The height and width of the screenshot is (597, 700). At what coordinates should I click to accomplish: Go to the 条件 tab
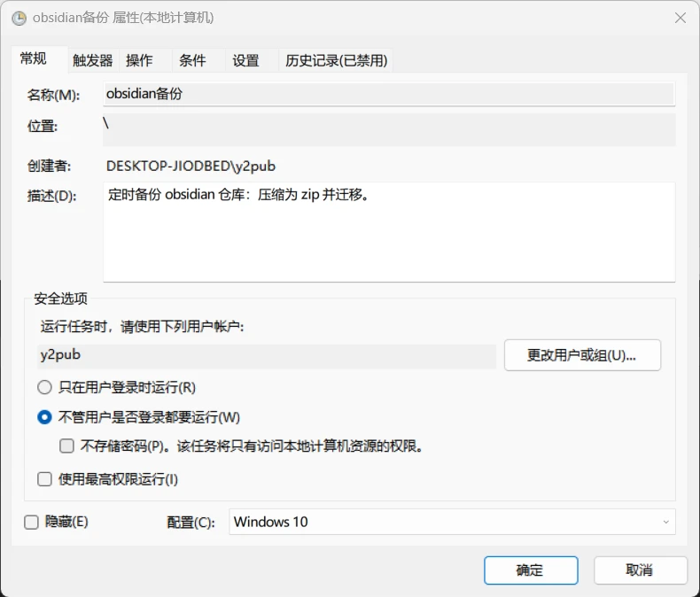tap(192, 60)
